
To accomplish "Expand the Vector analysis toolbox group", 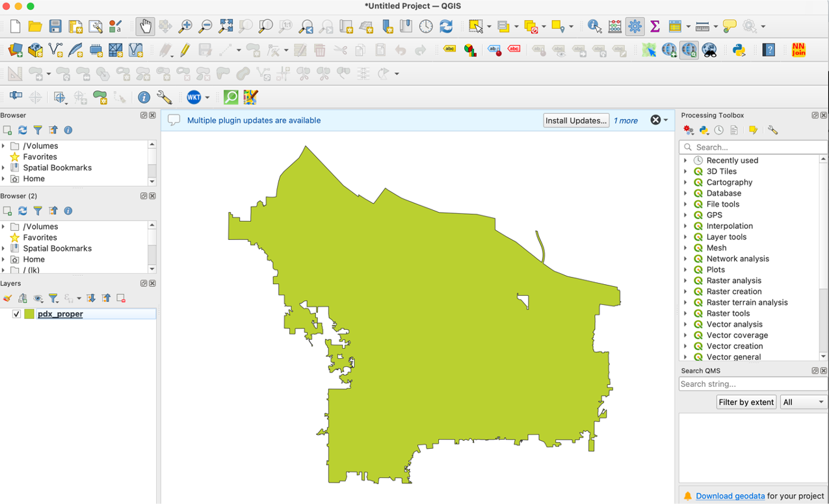I will pyautogui.click(x=685, y=325).
